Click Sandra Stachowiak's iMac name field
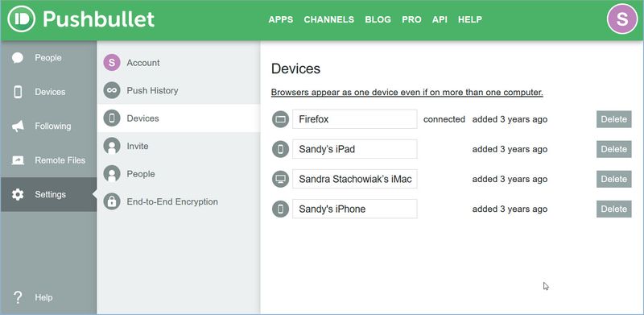 (355, 179)
